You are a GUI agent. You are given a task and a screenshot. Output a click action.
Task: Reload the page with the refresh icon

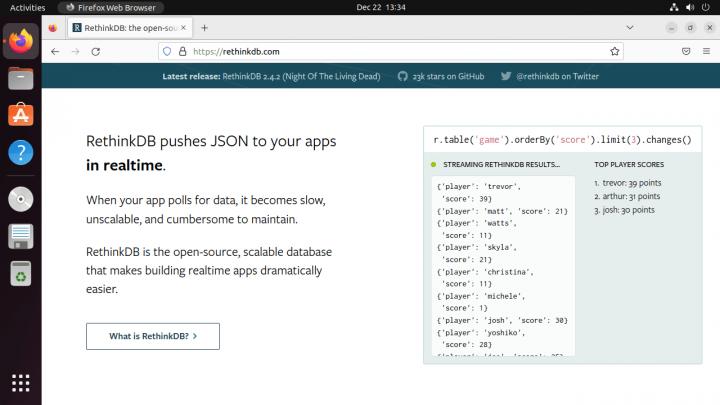(99, 51)
